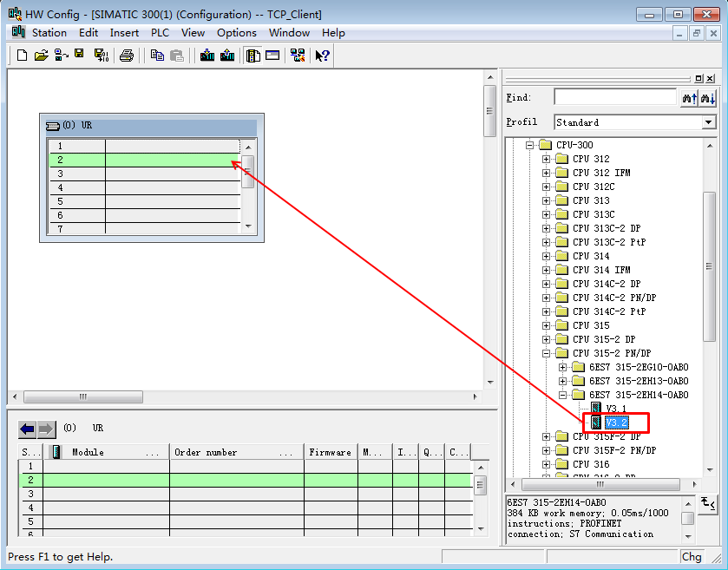Select the CPU 312C folder
The height and width of the screenshot is (570, 728).
(x=594, y=187)
